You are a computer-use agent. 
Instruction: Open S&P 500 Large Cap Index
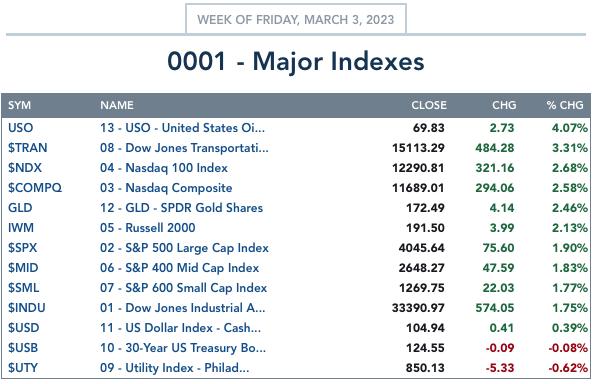pos(184,248)
